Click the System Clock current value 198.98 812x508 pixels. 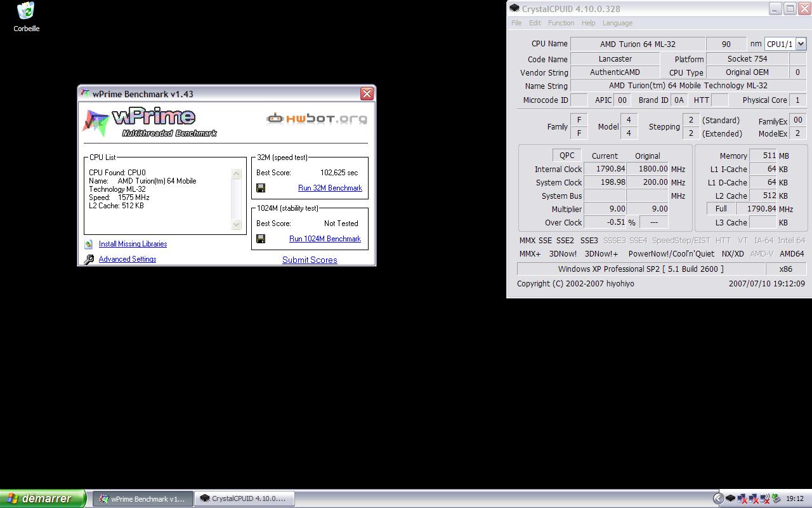[x=605, y=182]
